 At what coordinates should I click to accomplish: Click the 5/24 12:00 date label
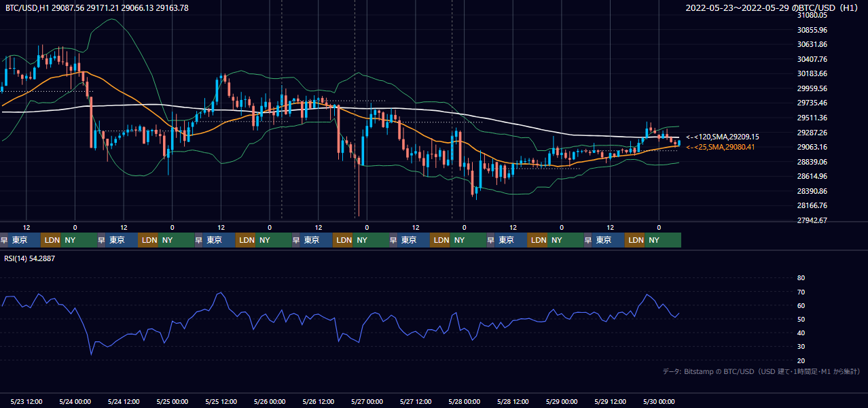(124, 402)
